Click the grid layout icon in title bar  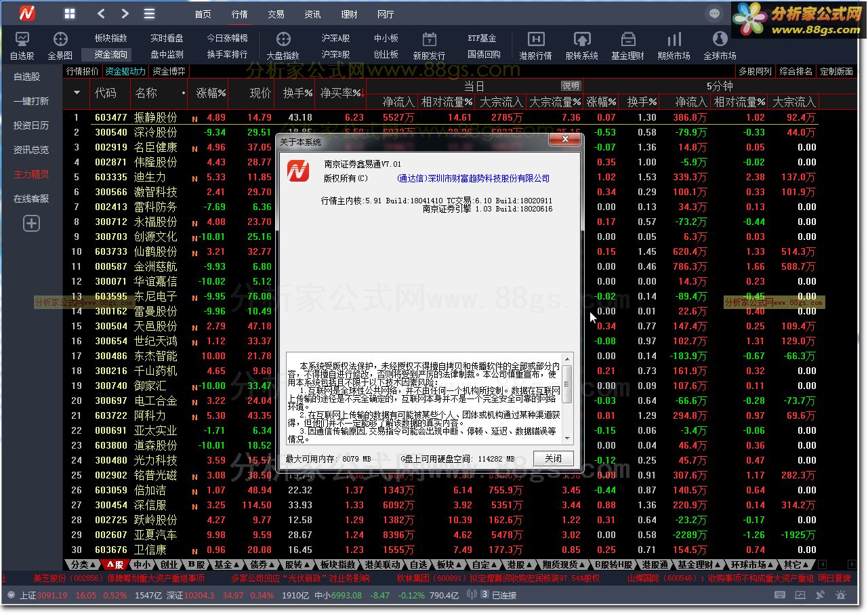[70, 14]
